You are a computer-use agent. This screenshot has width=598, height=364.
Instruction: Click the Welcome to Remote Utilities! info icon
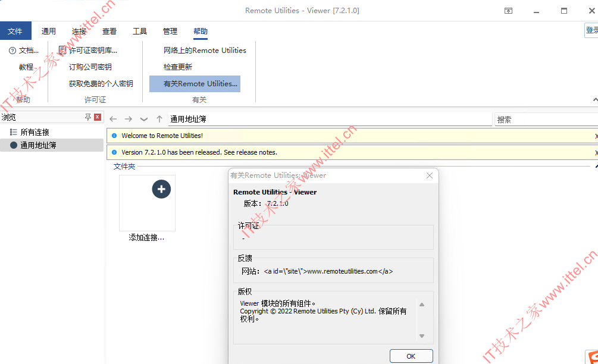tap(114, 136)
